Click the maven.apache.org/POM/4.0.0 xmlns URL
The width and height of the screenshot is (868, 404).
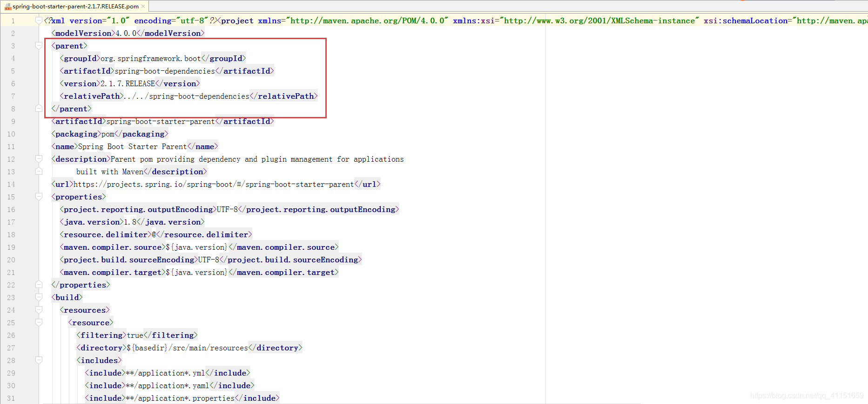click(x=368, y=21)
